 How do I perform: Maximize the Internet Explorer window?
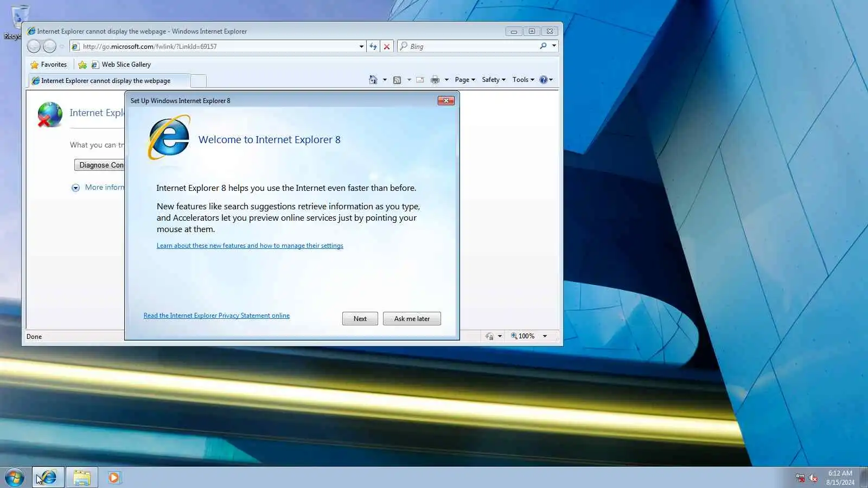pyautogui.click(x=532, y=31)
